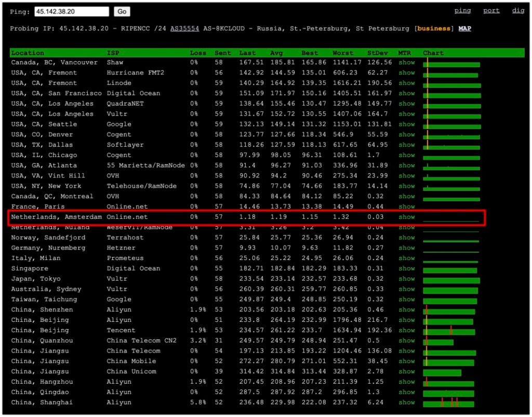Select the 'Hetzner' ISP cell
Viewport: 532px width, 417px height.
(x=121, y=247)
